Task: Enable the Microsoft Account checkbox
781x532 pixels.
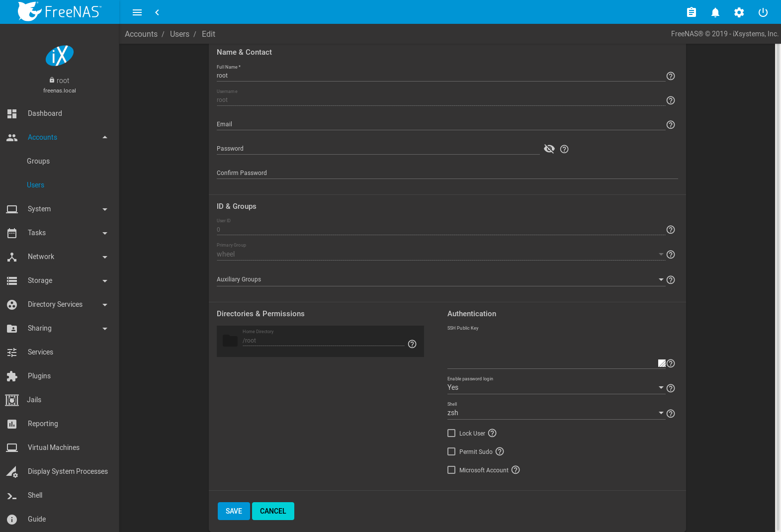Action: click(x=451, y=470)
